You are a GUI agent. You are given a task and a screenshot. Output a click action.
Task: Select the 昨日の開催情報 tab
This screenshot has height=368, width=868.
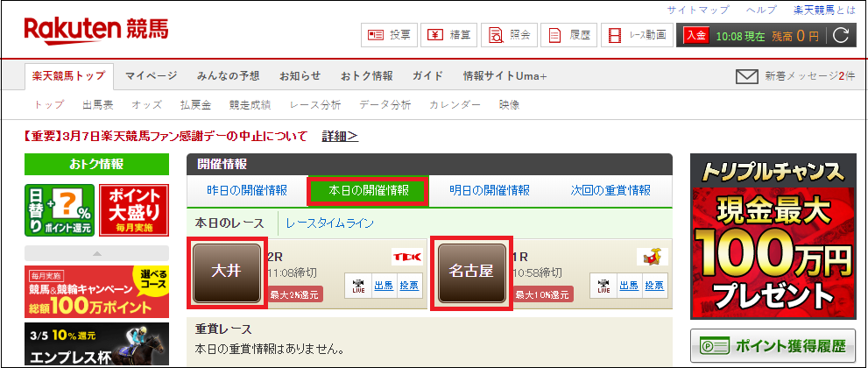click(247, 191)
